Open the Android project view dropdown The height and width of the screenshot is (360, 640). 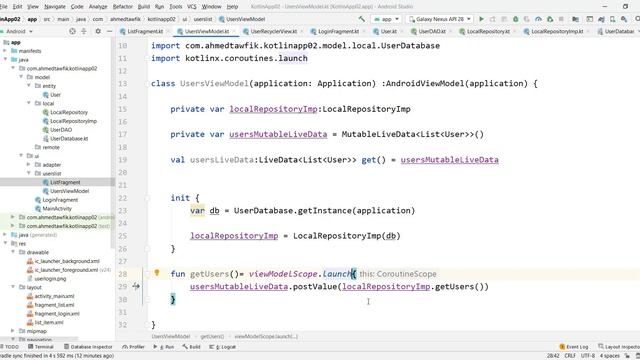tap(17, 31)
